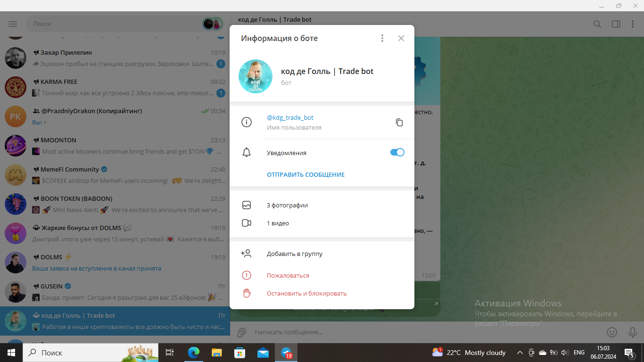Open the notifications action center
The height and width of the screenshot is (362, 644).
click(629, 353)
